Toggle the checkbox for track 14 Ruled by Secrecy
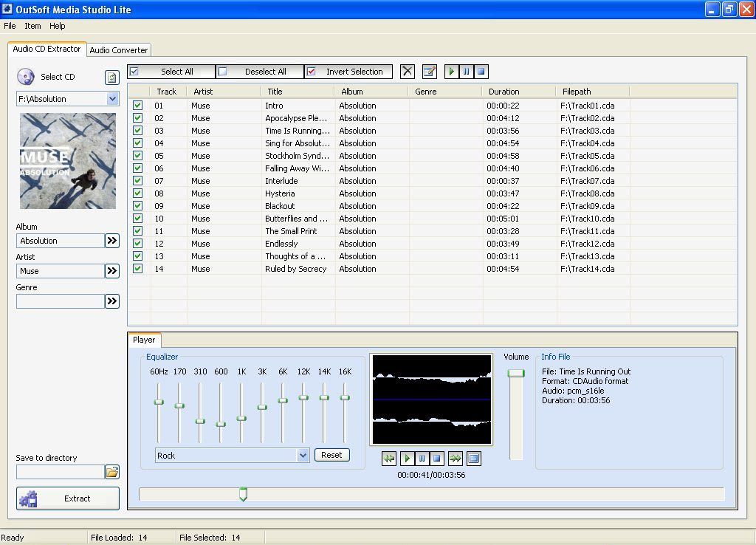756x545 pixels. tap(138, 269)
